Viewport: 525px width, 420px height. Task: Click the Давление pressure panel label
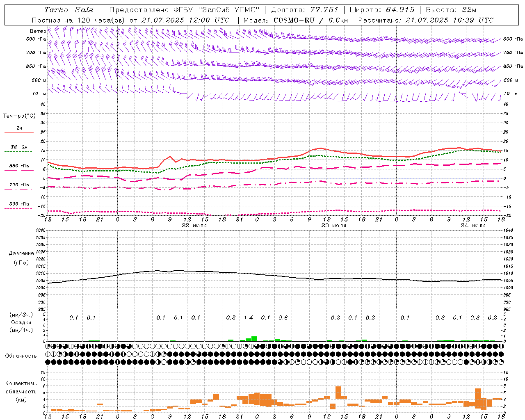(x=21, y=253)
